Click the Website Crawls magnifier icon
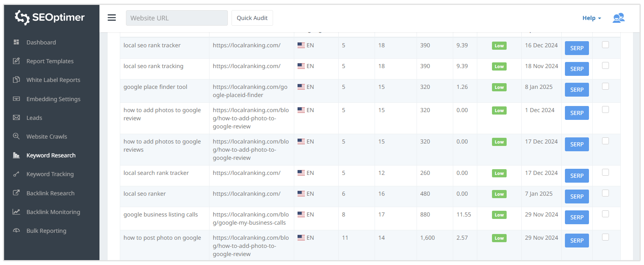Screen dimensions: 644x265 tap(16, 136)
